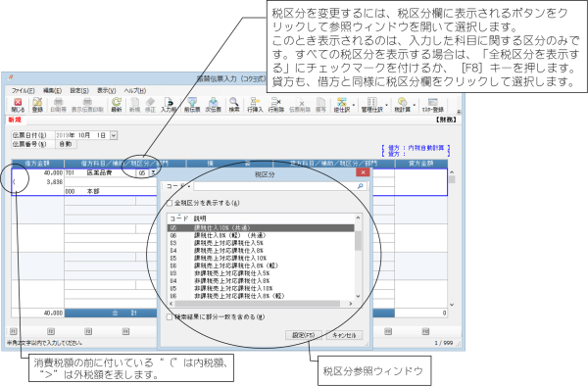
Task: Select row 06 課税仕入8%(軽)(共通)
Action: coord(261,235)
